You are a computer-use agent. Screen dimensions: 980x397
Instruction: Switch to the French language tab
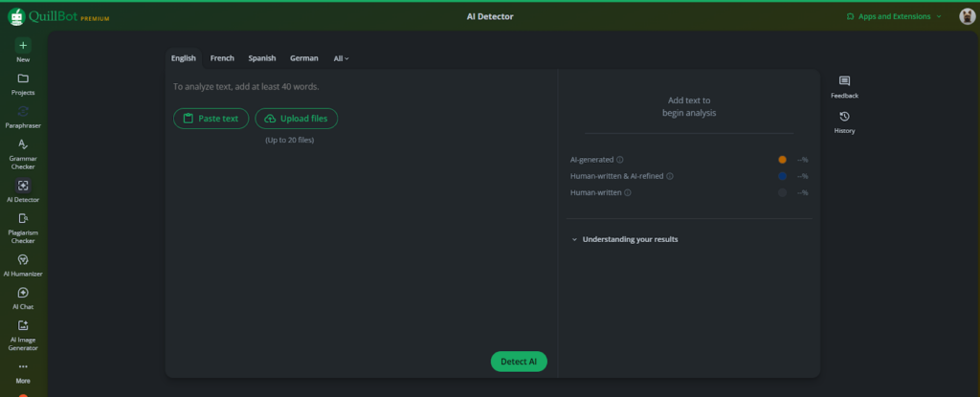[x=222, y=58]
